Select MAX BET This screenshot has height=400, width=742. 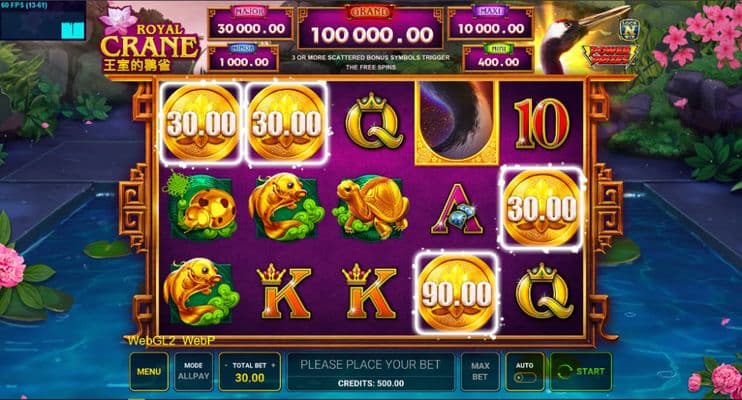(x=480, y=372)
